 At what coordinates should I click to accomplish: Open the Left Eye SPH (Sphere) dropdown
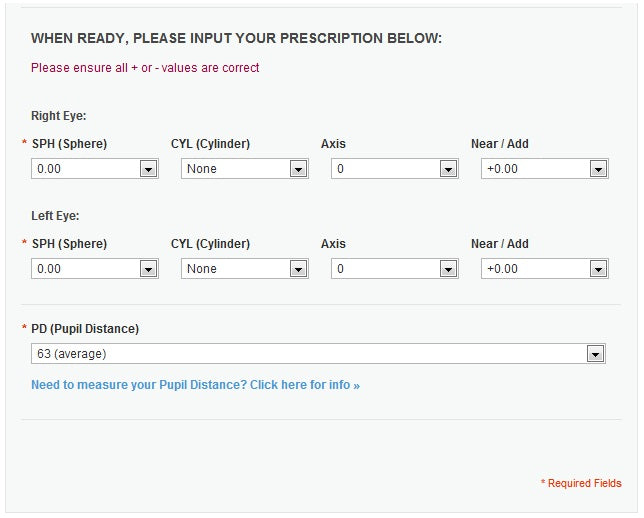coord(94,269)
